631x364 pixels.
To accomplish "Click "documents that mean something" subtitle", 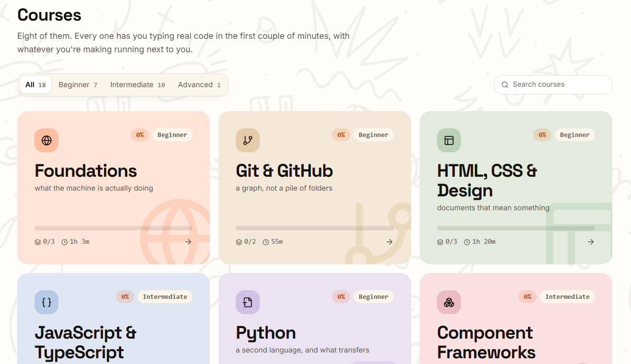I will click(x=493, y=208).
